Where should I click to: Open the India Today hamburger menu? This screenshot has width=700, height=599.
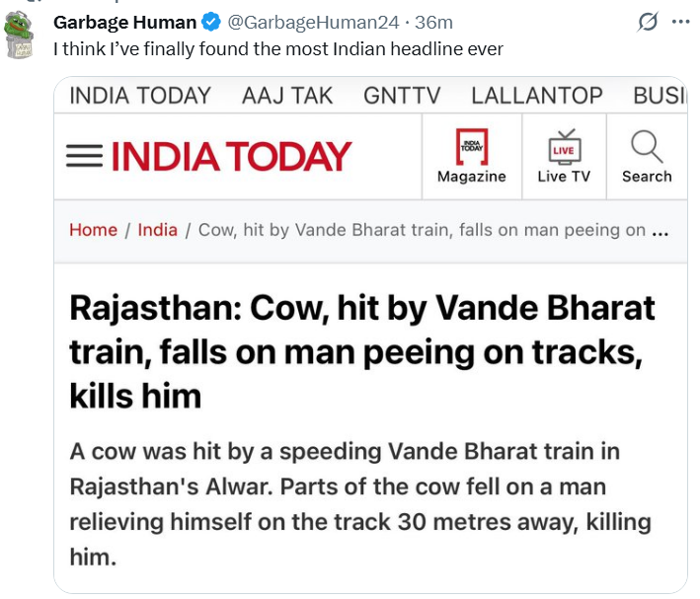[84, 158]
